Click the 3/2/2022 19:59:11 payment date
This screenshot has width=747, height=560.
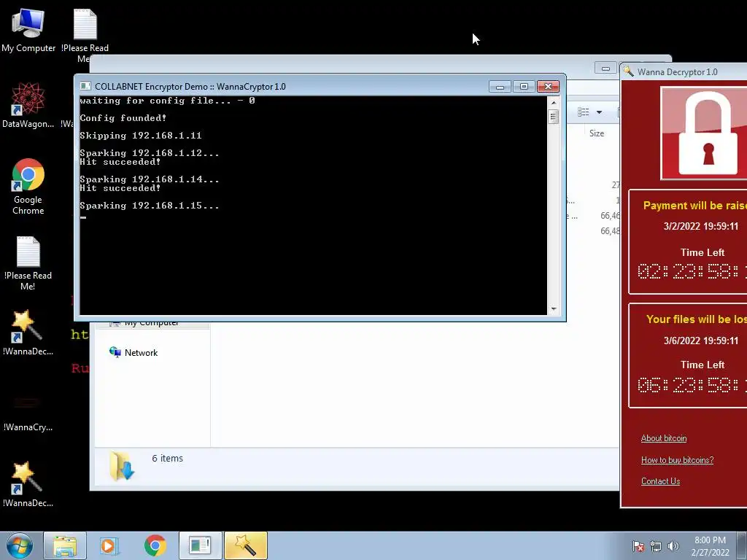[700, 226]
